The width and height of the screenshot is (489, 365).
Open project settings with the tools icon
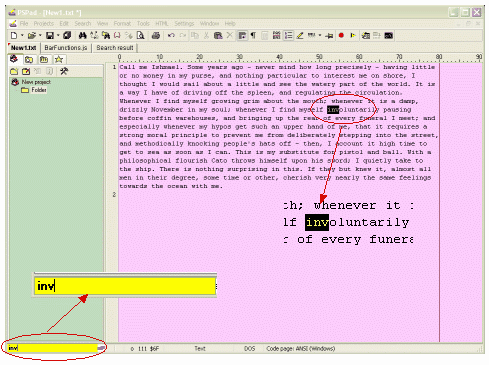tap(64, 71)
